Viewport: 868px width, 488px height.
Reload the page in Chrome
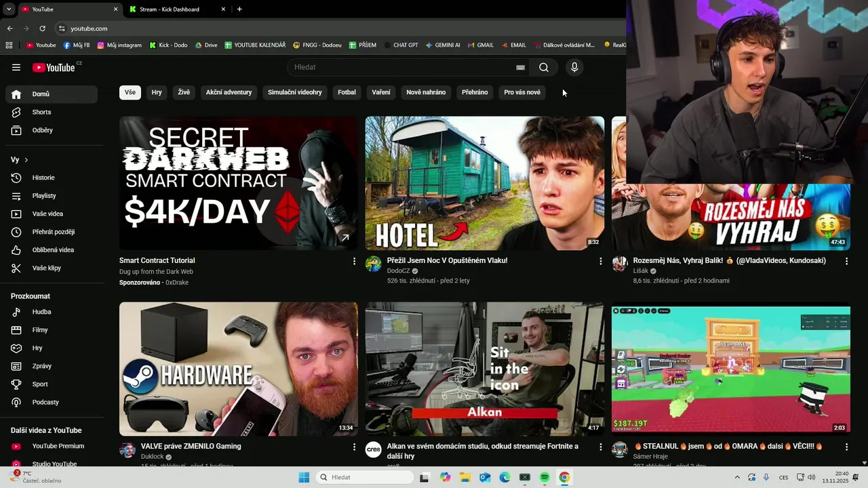(x=42, y=28)
